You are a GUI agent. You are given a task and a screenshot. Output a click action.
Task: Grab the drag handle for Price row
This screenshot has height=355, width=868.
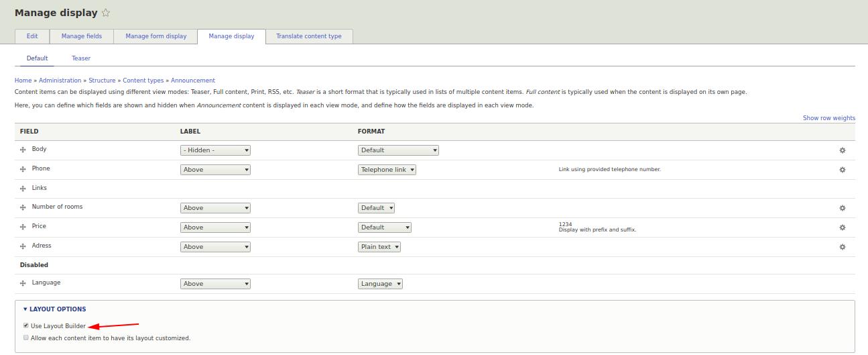[23, 227]
